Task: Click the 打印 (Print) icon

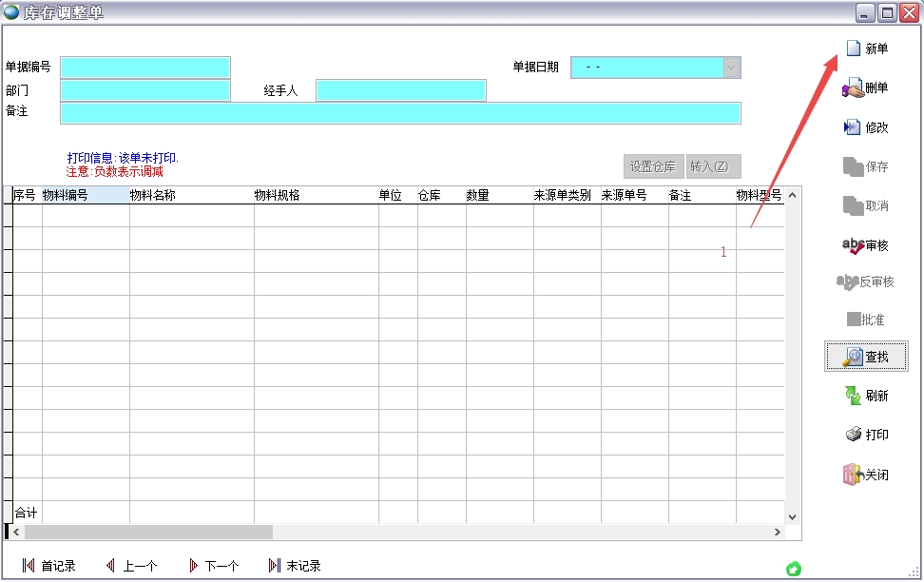Action: coord(853,435)
